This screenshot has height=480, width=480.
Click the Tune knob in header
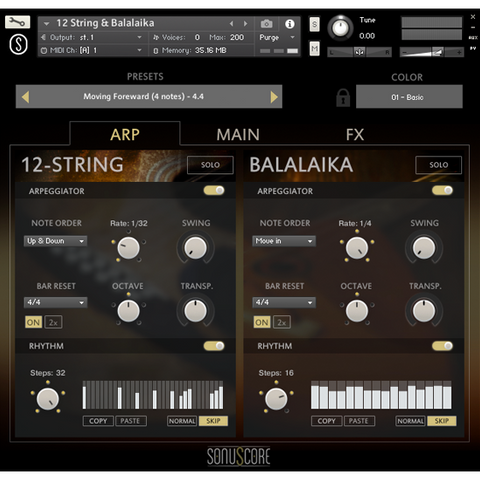[340, 28]
